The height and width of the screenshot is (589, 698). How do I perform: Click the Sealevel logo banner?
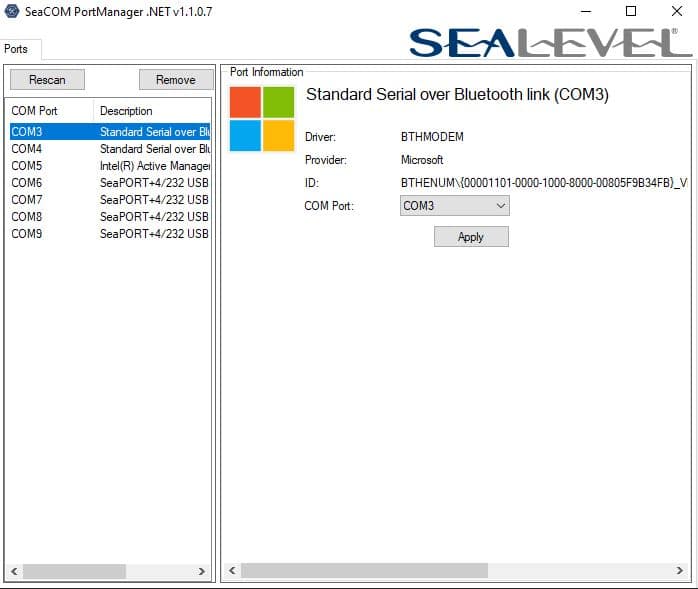(551, 43)
